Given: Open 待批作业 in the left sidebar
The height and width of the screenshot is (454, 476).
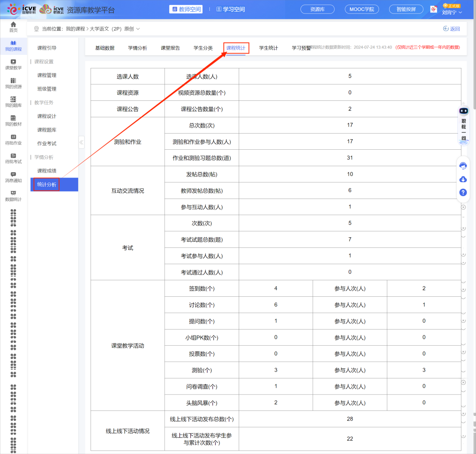Looking at the screenshot, I should [13, 140].
